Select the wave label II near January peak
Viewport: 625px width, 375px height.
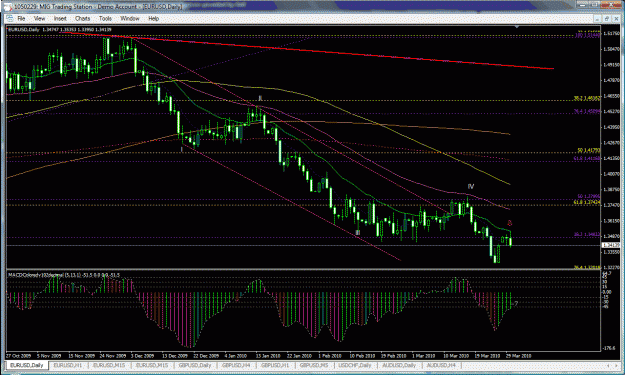point(260,98)
